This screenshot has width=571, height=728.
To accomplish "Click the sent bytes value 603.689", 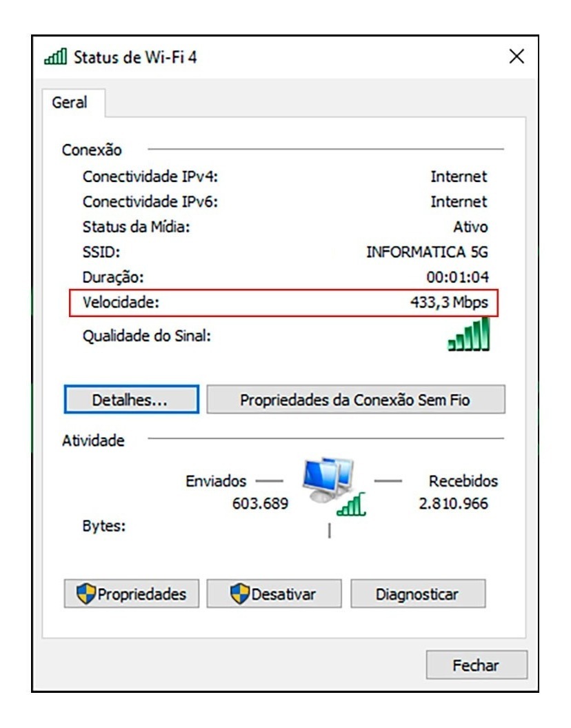I will point(260,503).
